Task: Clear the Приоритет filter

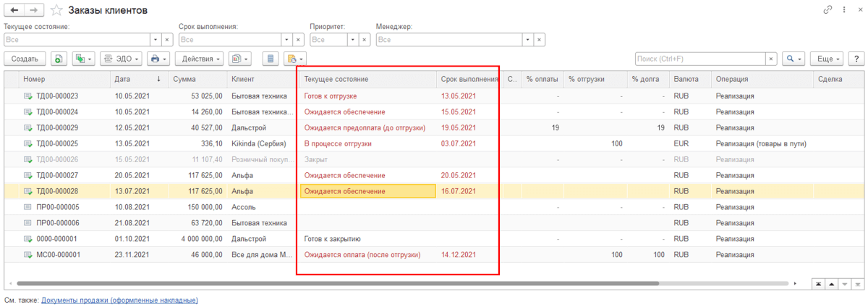Action: pyautogui.click(x=364, y=39)
